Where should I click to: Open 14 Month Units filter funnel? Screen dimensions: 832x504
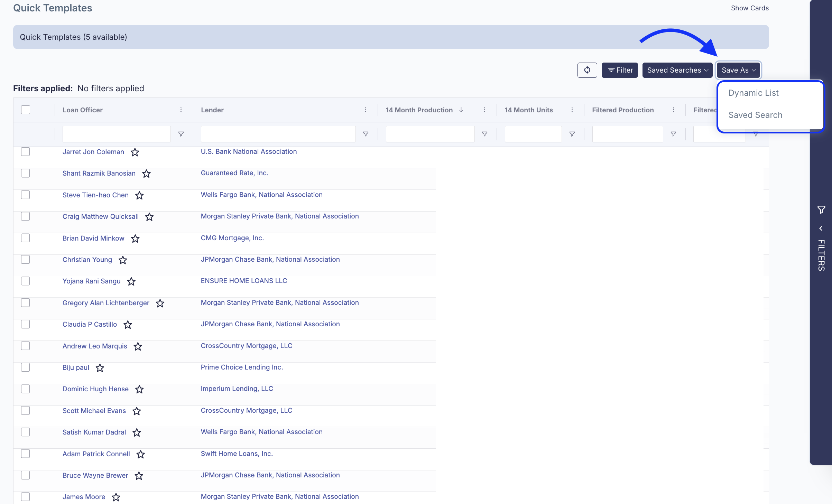[x=572, y=134]
